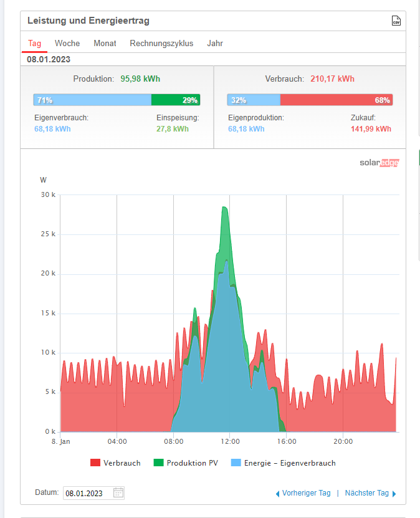Click the Einspeisung value 27,8 kWh
Screen dimensions: 420x518
pyautogui.click(x=173, y=129)
